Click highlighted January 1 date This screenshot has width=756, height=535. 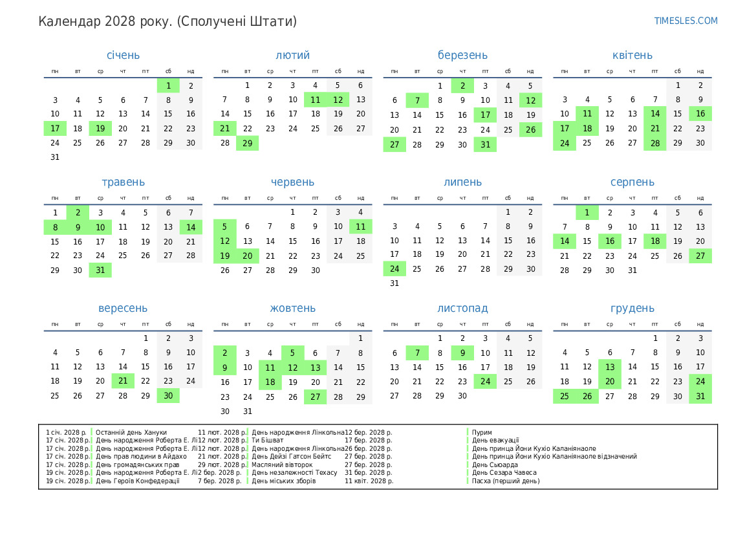[168, 85]
